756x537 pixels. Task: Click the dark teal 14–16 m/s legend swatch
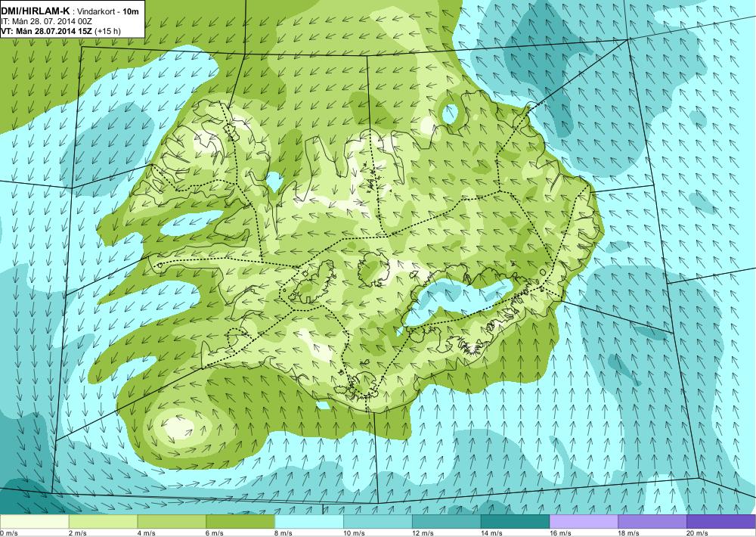[x=515, y=522]
